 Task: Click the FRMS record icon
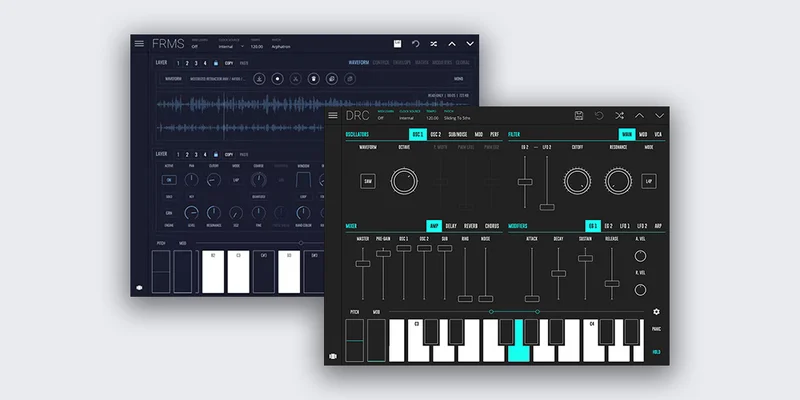point(278,79)
